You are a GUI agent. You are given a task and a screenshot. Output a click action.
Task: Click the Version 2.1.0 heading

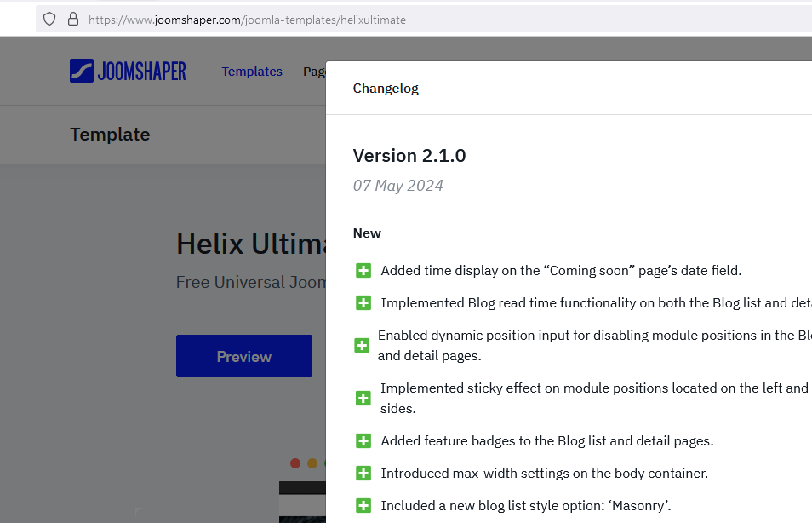click(x=409, y=156)
